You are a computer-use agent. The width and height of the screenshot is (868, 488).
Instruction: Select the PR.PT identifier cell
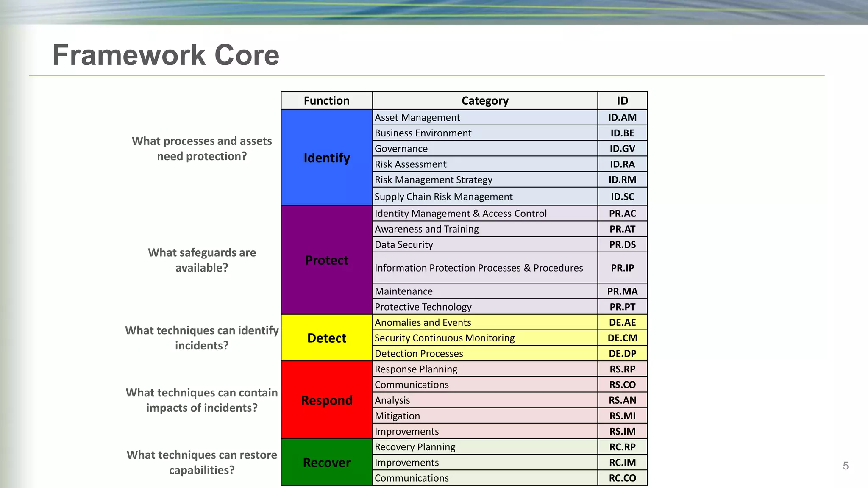tap(623, 307)
